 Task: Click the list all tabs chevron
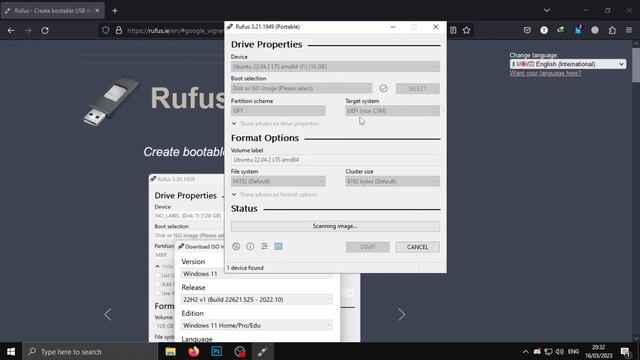coord(547,11)
